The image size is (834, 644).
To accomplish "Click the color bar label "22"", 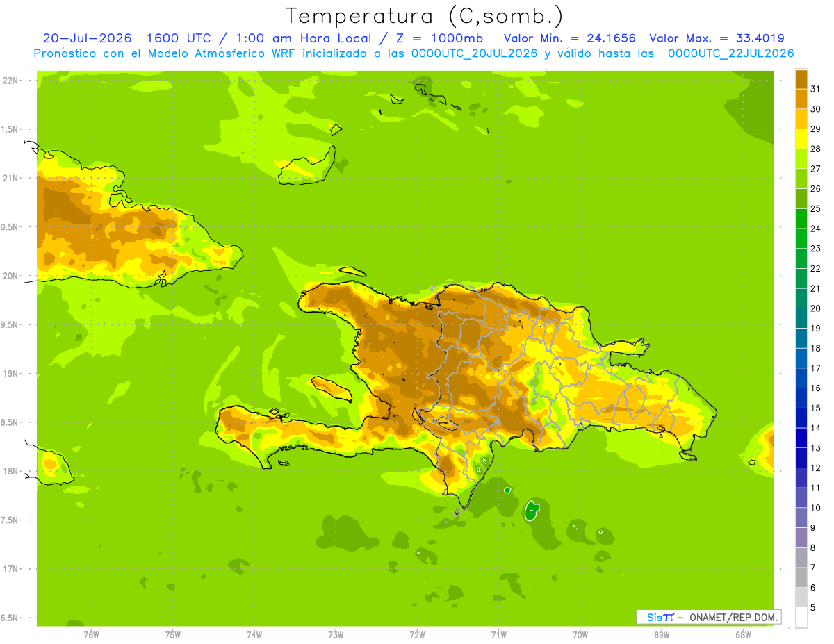I will pyautogui.click(x=816, y=268).
